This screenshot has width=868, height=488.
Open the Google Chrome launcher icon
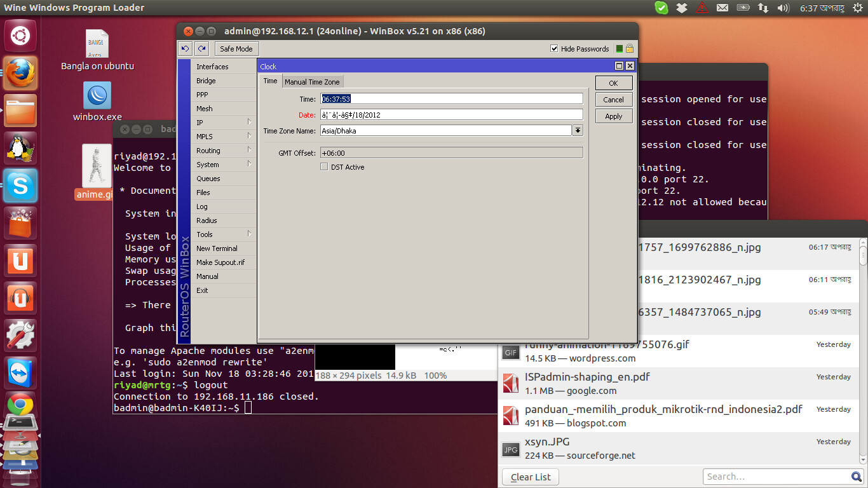pos(20,405)
